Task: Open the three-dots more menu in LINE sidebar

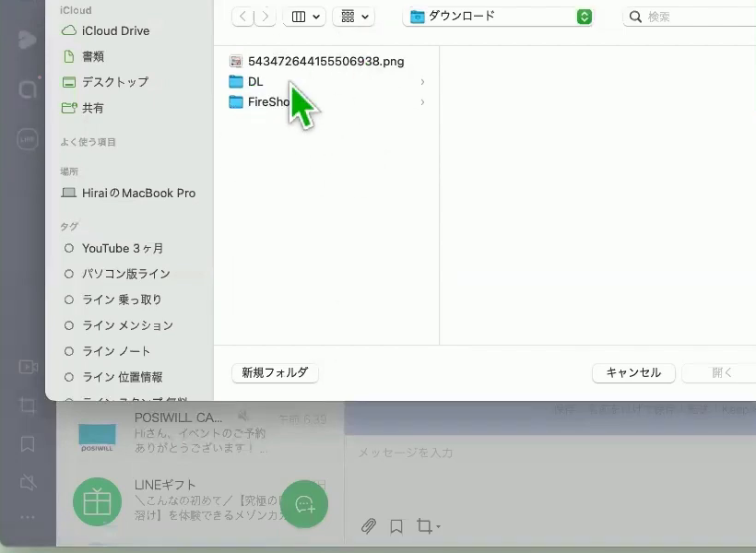Action: (28, 517)
